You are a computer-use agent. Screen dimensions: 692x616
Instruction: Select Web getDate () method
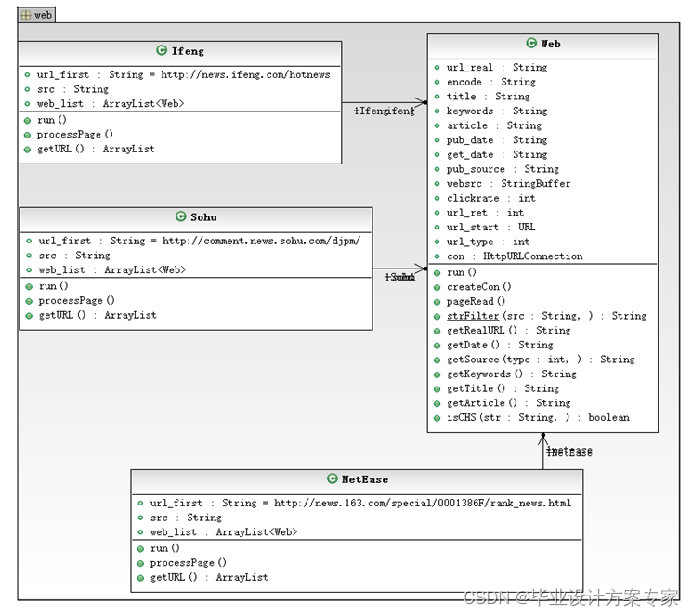coord(500,346)
